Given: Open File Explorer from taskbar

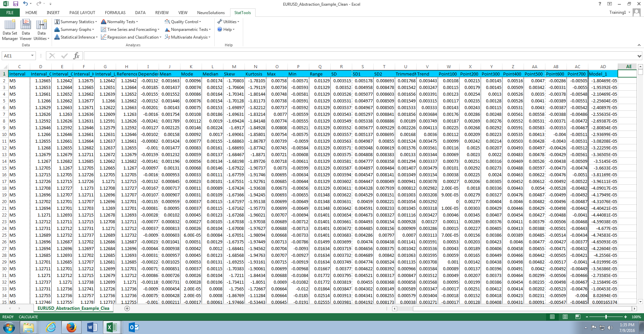Looking at the screenshot, I should tap(29, 327).
